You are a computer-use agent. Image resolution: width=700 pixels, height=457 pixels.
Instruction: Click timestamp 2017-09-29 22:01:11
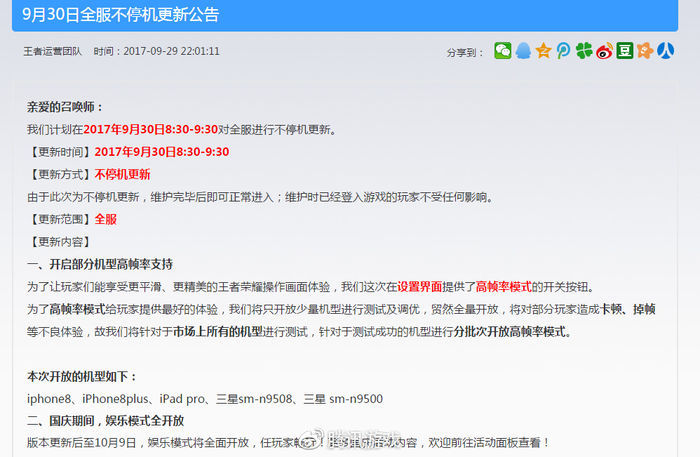click(171, 51)
